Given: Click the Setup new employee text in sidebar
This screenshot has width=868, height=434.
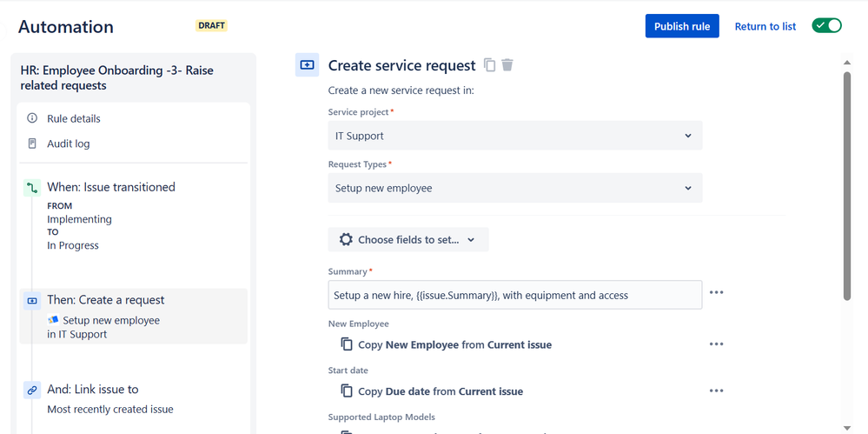Looking at the screenshot, I should (111, 320).
